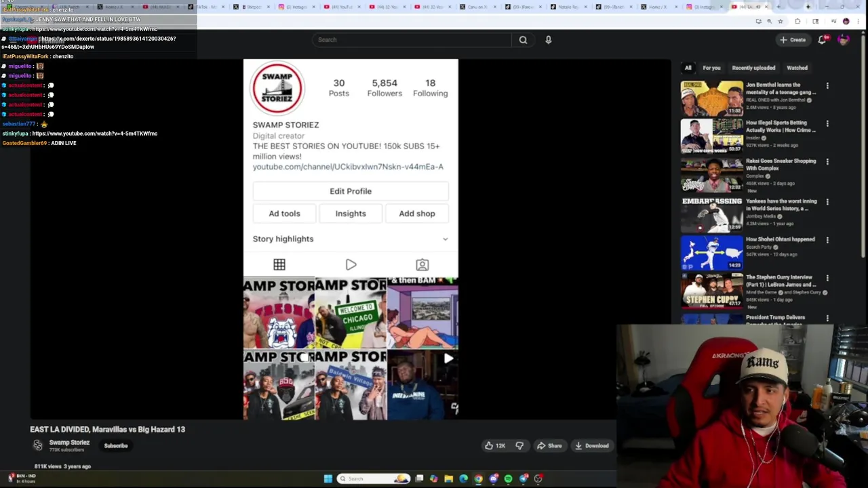Screen dimensions: 868x488
Task: Open the Chrome three-dot menu
Action: [858, 21]
